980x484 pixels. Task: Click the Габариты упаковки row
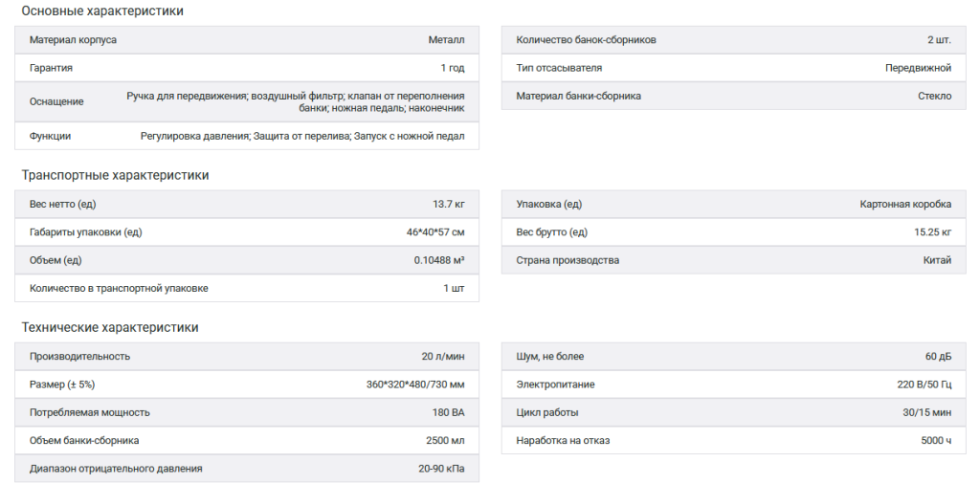click(247, 232)
